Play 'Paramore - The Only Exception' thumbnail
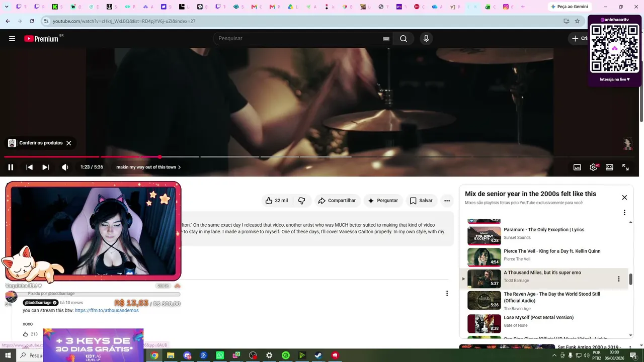This screenshot has height=362, width=644. (x=484, y=235)
